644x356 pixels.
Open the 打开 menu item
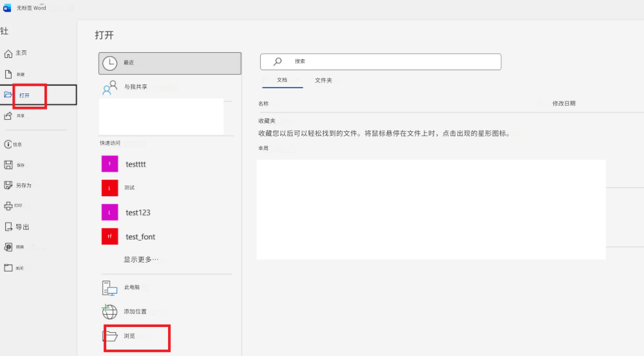(x=38, y=95)
